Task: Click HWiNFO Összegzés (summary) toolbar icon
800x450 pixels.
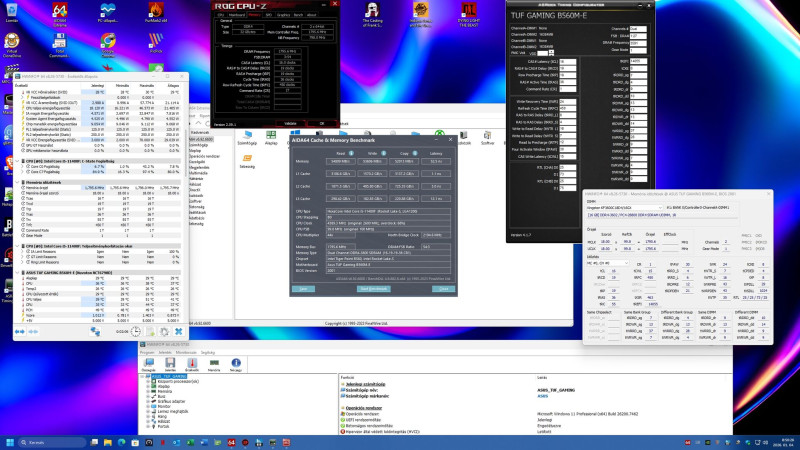Action: click(x=148, y=364)
